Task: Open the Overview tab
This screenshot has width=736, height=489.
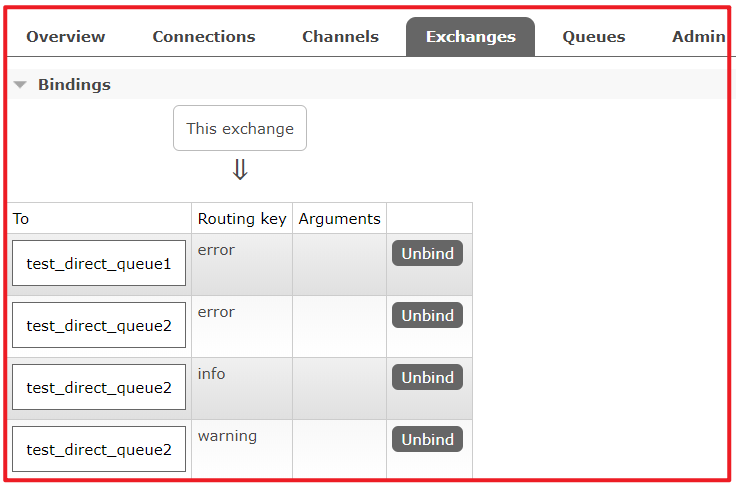Action: tap(65, 37)
